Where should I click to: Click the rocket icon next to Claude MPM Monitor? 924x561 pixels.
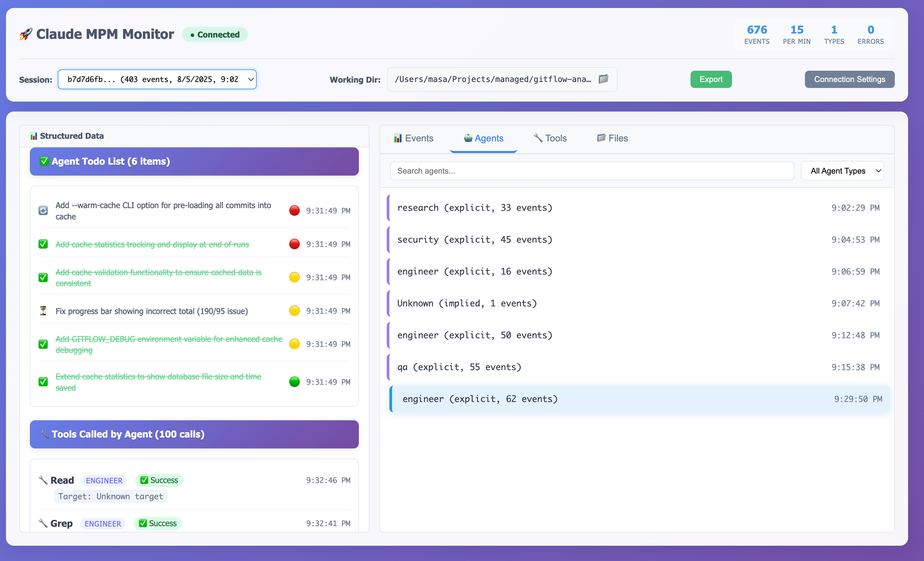coord(26,34)
